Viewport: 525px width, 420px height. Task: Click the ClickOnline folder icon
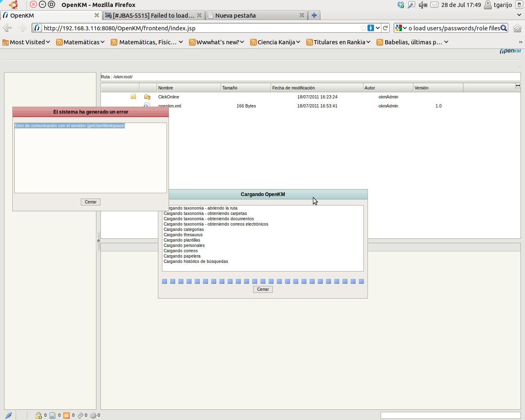click(x=147, y=97)
